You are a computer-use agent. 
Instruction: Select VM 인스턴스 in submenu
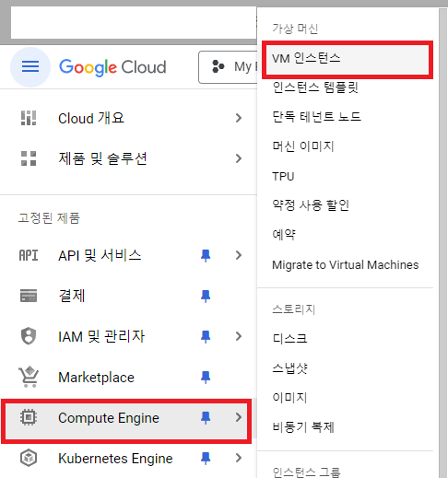pos(348,59)
